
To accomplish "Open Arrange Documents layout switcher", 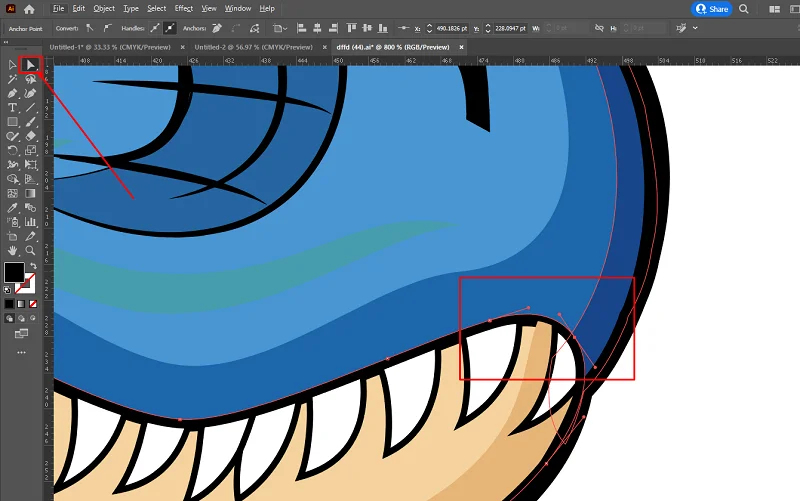I will [774, 9].
